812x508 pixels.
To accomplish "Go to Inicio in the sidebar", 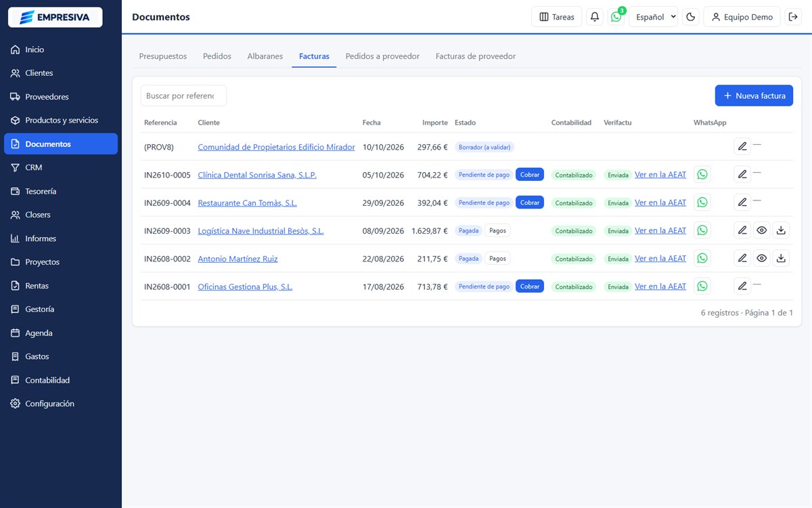I will 61,49.
